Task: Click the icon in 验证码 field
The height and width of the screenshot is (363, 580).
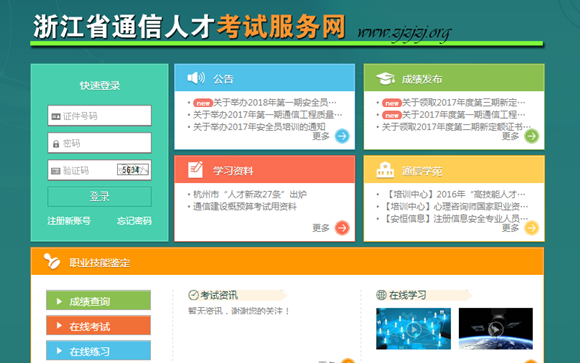Action: tap(55, 171)
